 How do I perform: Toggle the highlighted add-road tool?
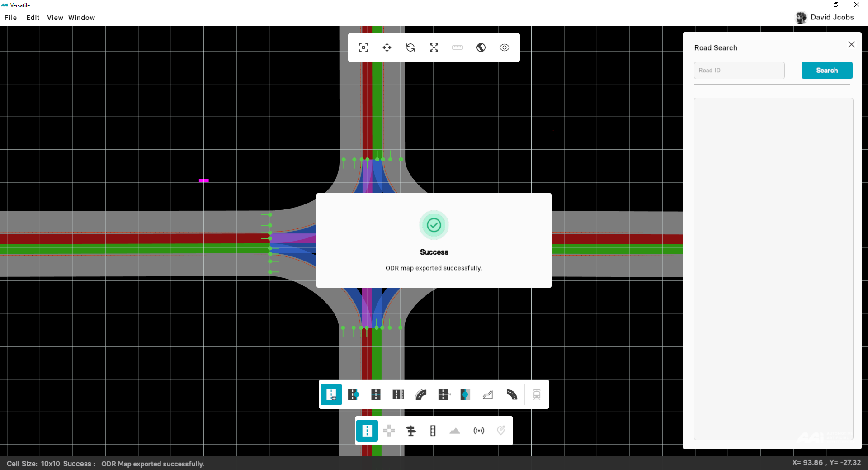pos(331,394)
